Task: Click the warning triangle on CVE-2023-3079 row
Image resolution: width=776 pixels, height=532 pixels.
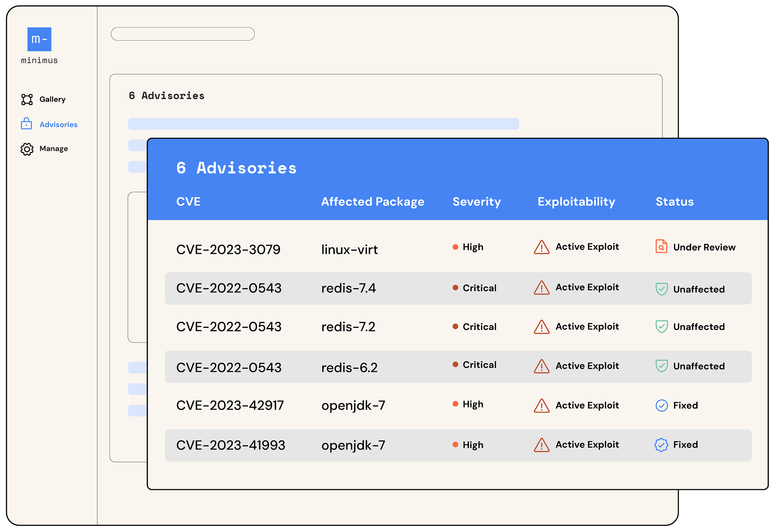Action: pyautogui.click(x=541, y=247)
